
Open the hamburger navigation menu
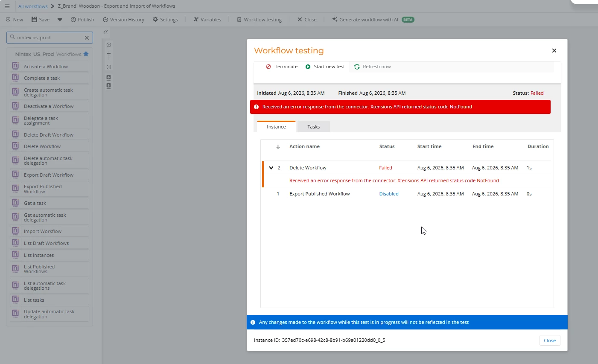coord(7,6)
